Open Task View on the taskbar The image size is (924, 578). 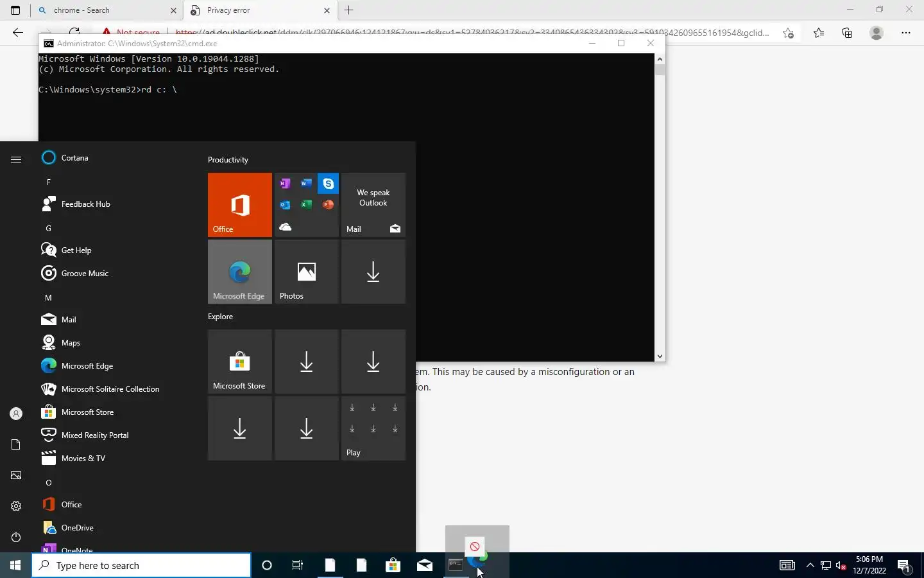298,566
